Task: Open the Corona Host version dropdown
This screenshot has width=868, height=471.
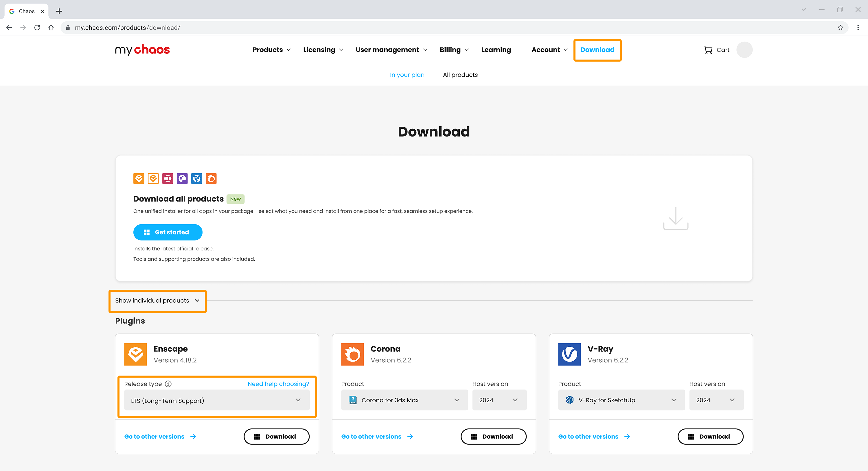Action: (499, 400)
